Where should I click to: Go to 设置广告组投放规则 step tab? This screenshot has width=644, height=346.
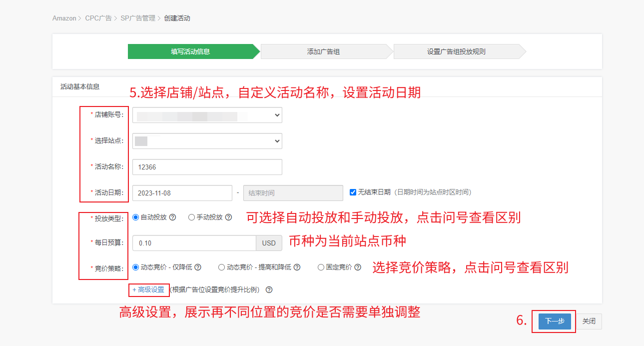[456, 51]
